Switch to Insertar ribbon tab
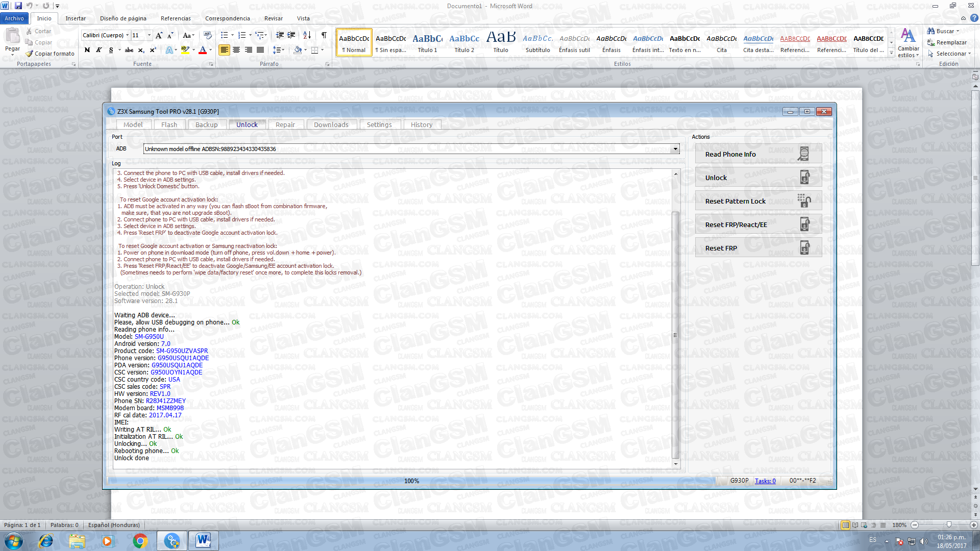Image resolution: width=980 pixels, height=551 pixels. click(76, 18)
